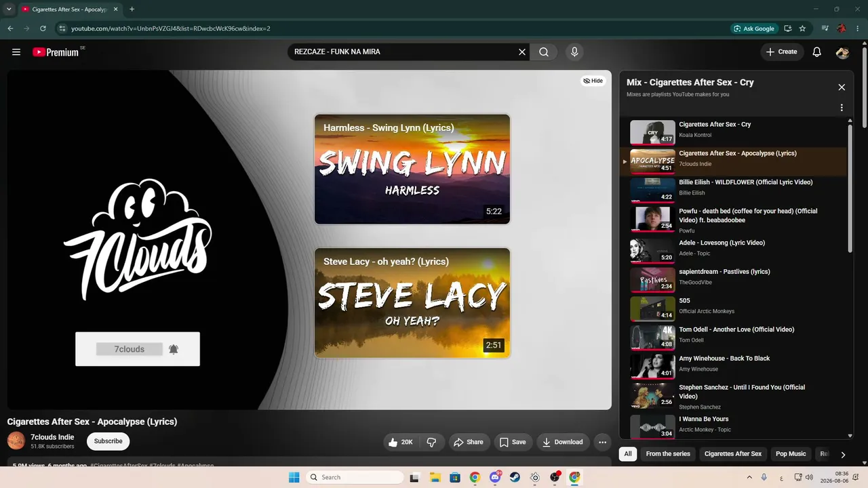The width and height of the screenshot is (868, 488).
Task: Play Tom Odell - Another Love
Action: 734,337
